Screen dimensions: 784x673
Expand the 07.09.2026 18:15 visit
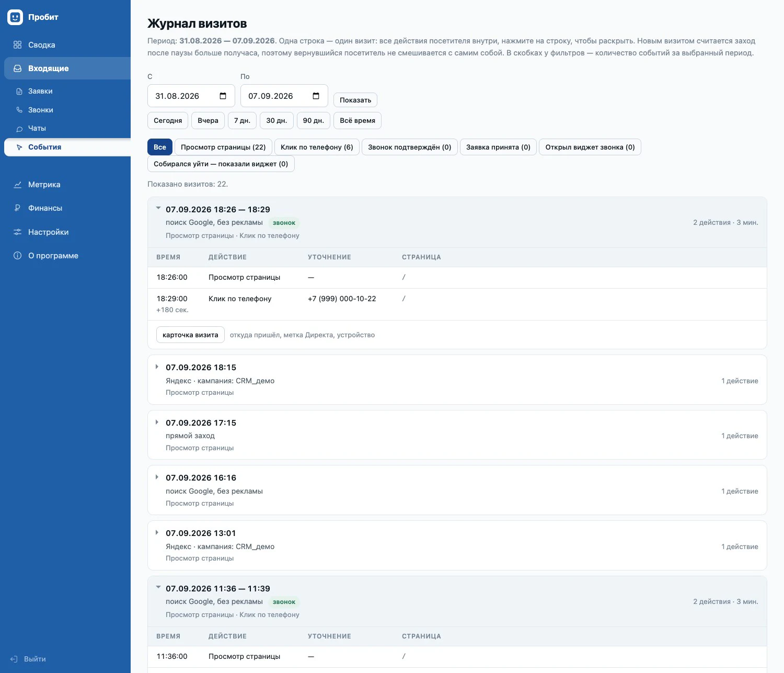click(x=157, y=367)
